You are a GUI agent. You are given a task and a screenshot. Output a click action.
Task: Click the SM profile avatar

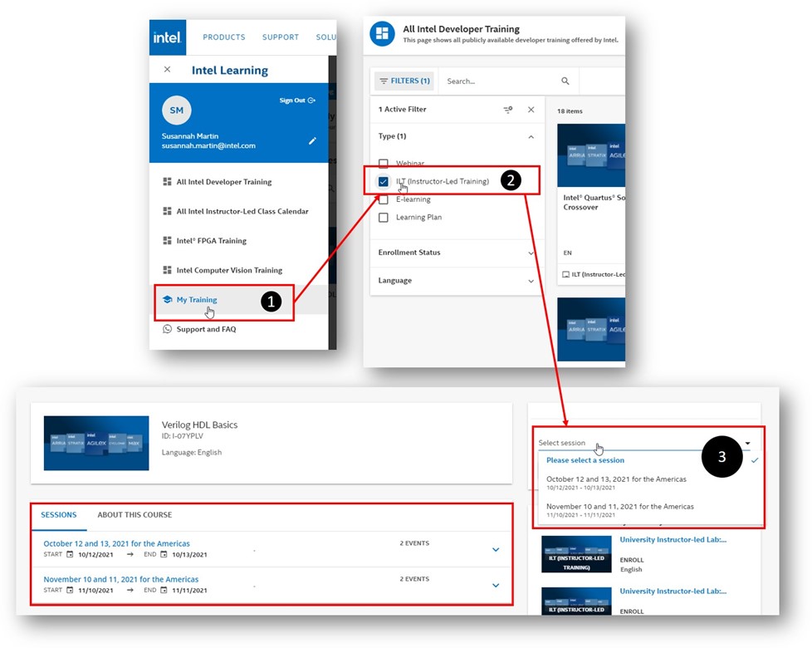[x=177, y=110]
